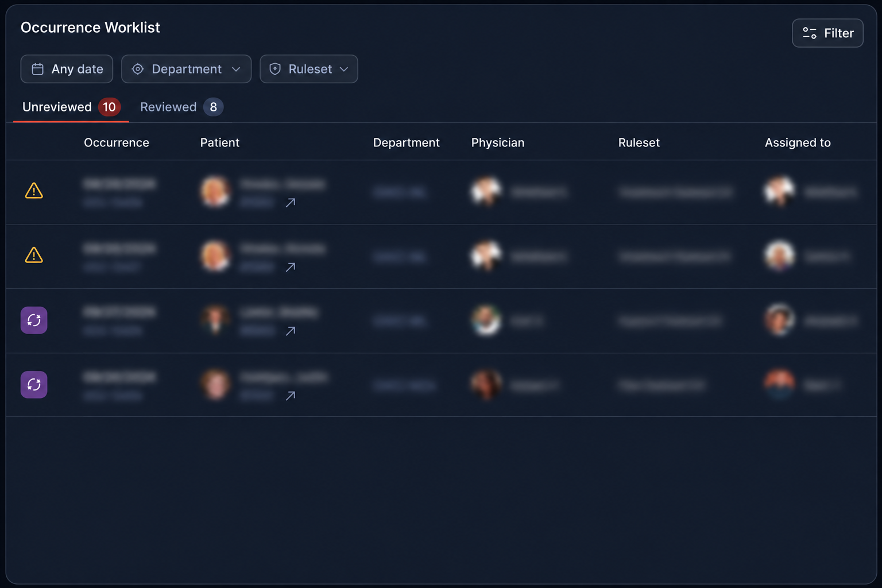Click the Department dropdown chevron

(x=236, y=69)
